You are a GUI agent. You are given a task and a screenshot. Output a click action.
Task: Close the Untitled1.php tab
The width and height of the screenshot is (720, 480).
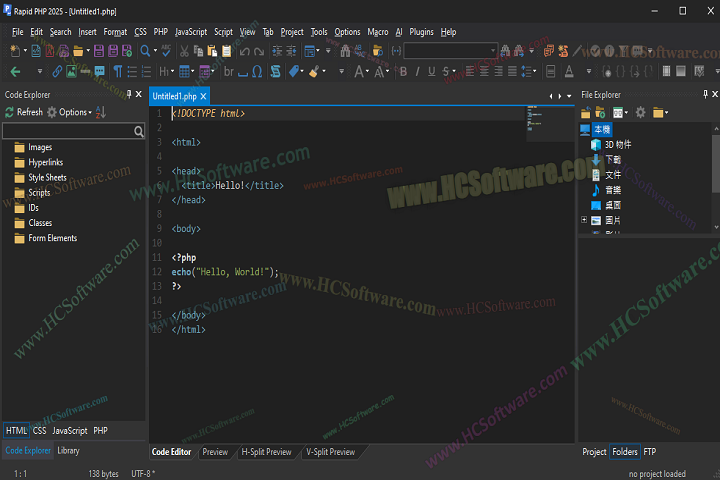pos(203,96)
